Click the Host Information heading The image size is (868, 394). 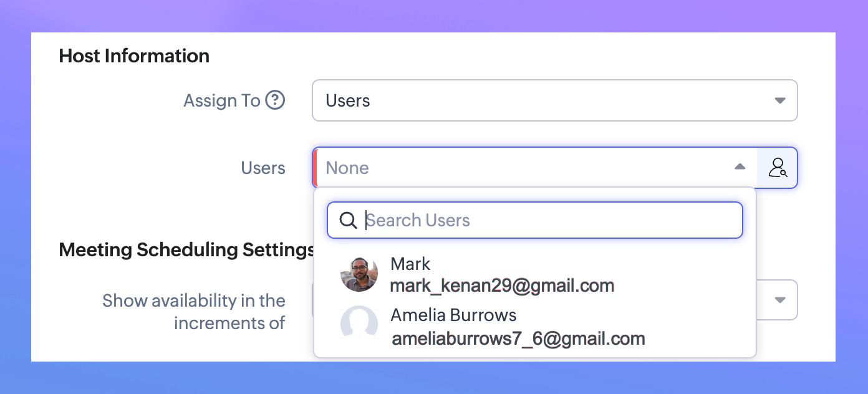point(134,56)
